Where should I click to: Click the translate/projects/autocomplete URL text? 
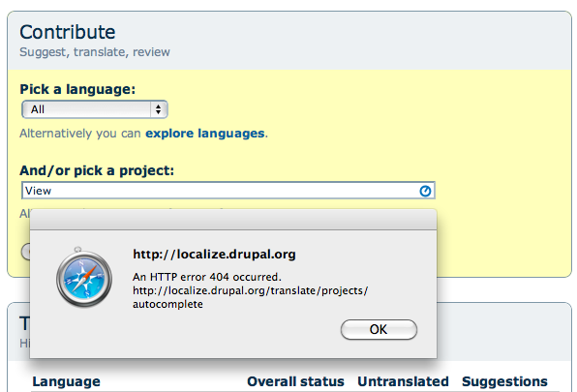click(250, 297)
